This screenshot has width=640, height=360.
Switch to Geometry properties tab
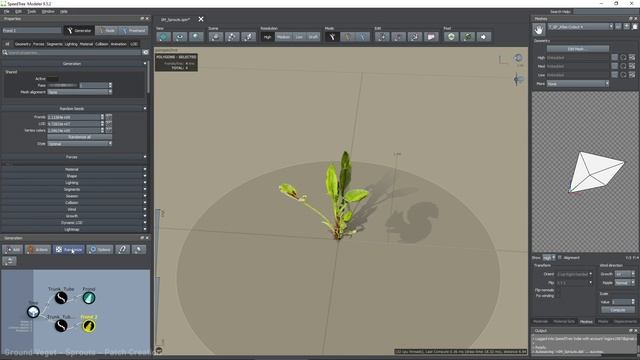click(23, 44)
